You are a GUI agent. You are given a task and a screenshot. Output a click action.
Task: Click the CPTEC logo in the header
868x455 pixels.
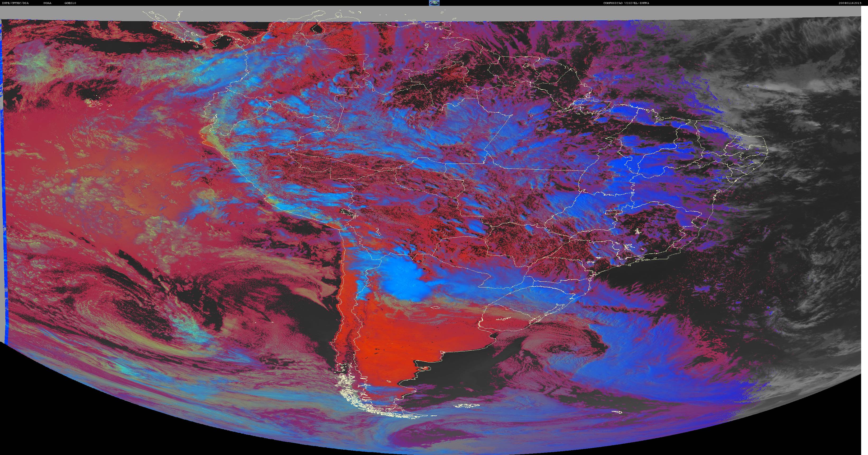(x=434, y=3)
